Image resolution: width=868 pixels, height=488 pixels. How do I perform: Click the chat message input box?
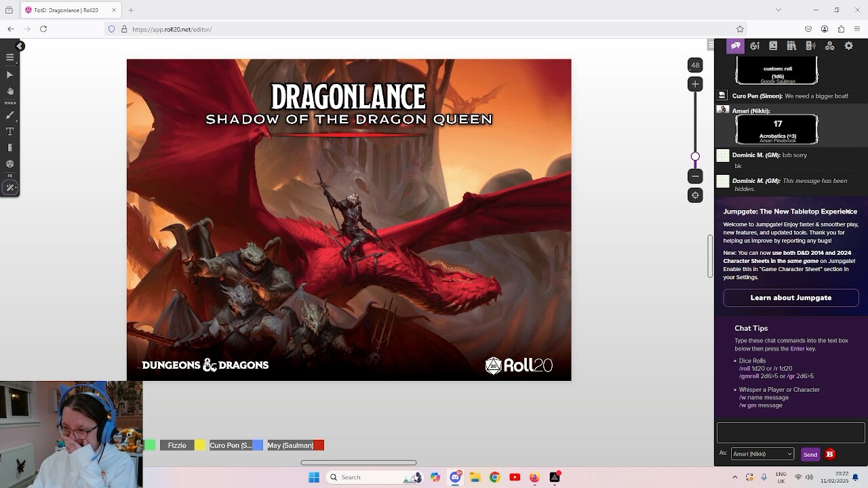tap(791, 432)
